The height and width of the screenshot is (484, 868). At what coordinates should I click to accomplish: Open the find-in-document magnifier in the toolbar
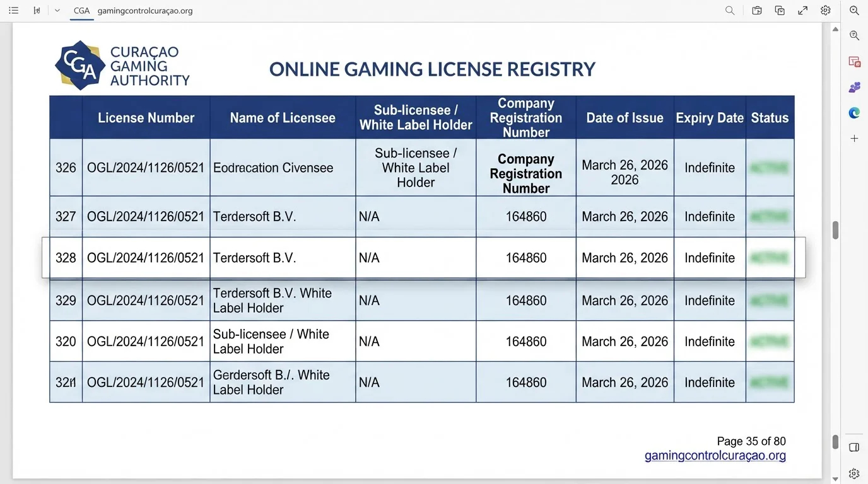coord(730,11)
